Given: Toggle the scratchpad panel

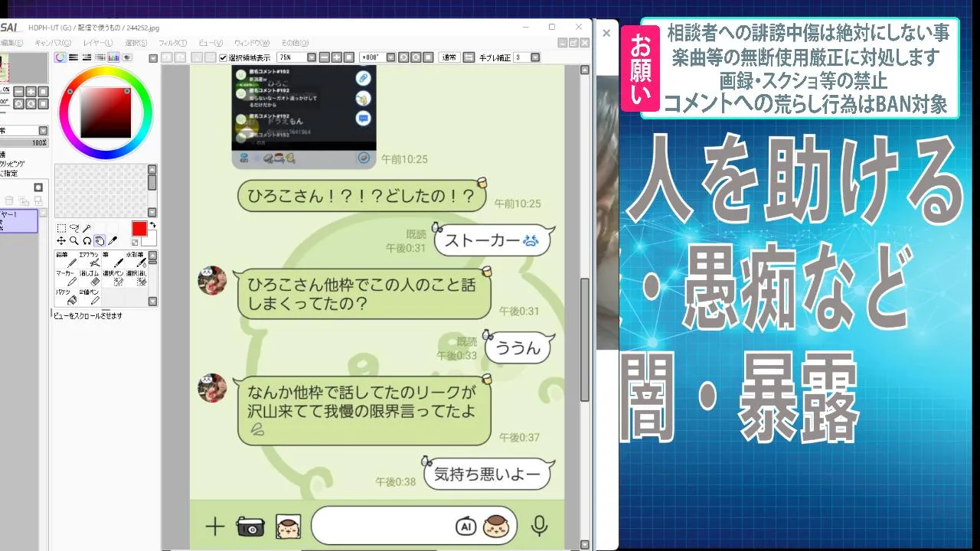Looking at the screenshot, I should (x=127, y=57).
